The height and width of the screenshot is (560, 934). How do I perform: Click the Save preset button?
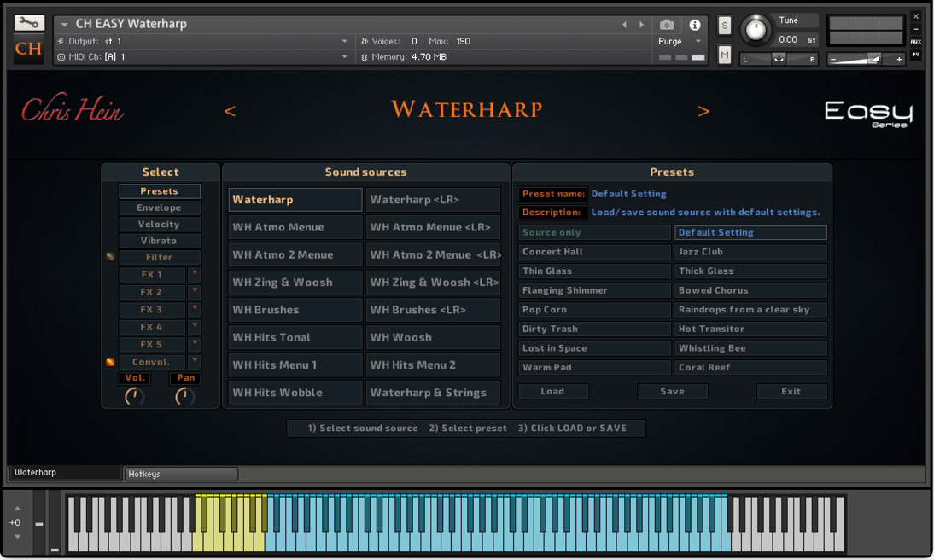pyautogui.click(x=673, y=392)
